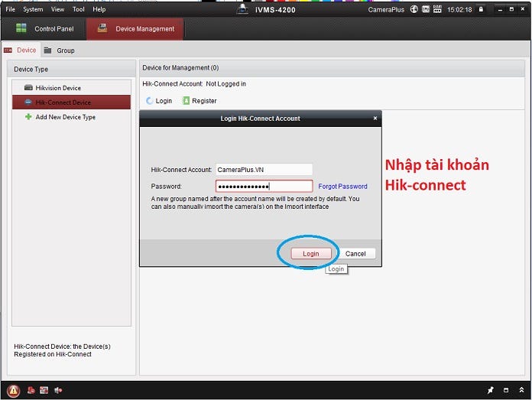Click the green plus Add Device icon
532x400 pixels.
28,117
